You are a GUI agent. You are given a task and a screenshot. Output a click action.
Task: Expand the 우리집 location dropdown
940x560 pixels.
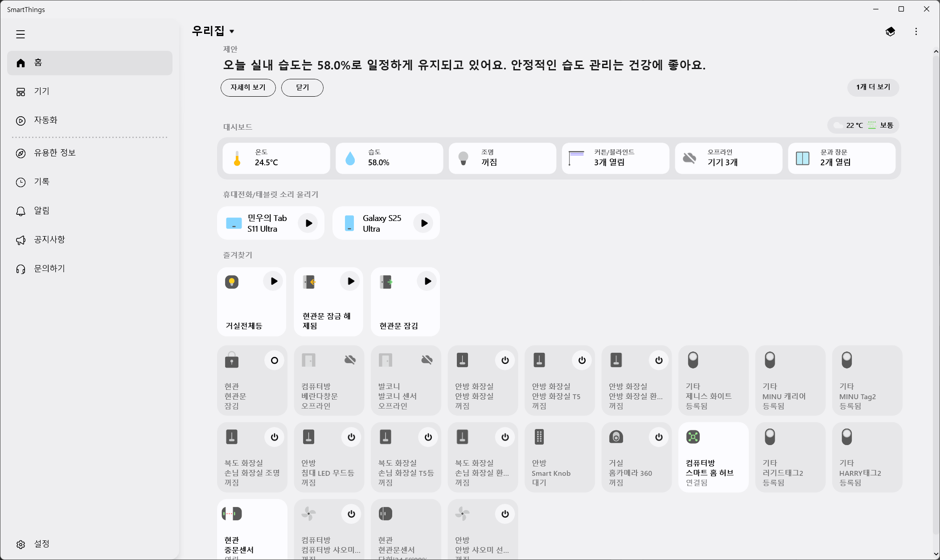click(232, 31)
